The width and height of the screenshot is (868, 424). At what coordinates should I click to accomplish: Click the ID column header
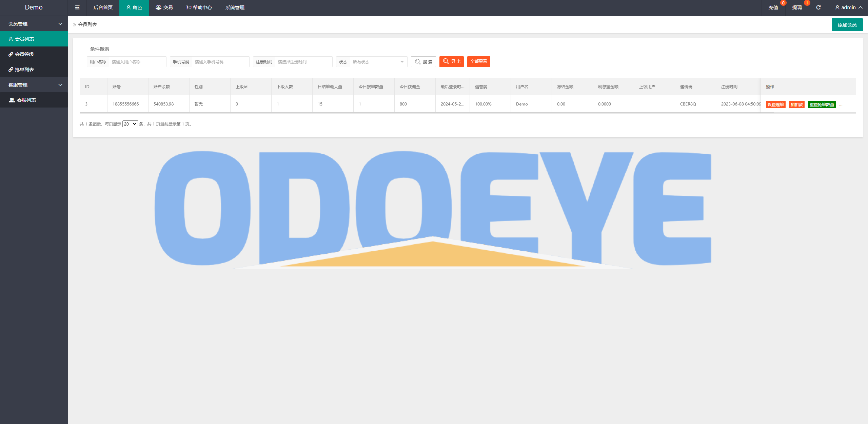point(94,86)
